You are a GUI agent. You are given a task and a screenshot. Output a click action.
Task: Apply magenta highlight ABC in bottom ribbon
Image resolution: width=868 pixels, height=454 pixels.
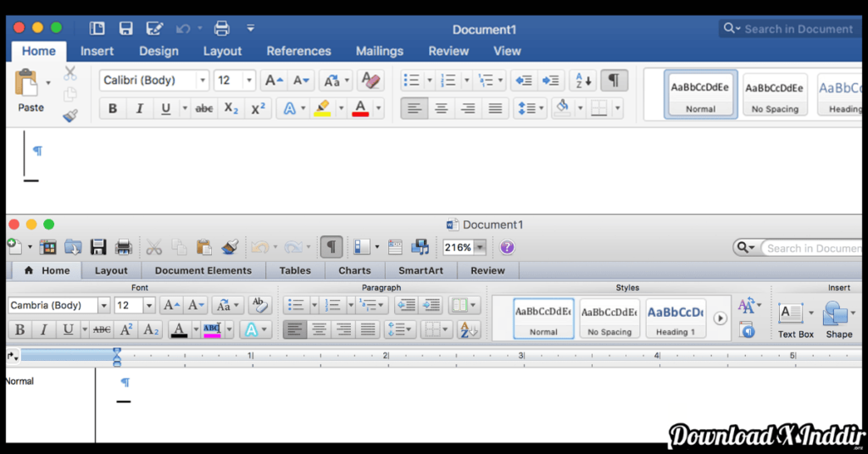coord(212,329)
